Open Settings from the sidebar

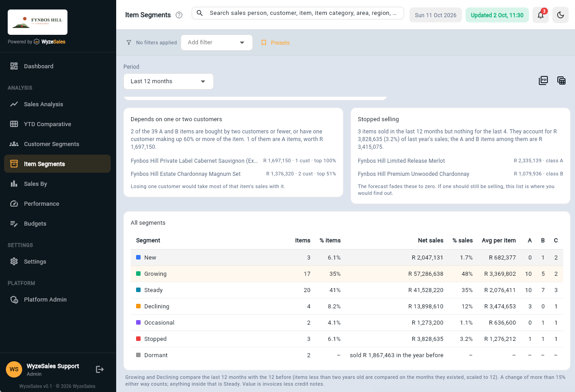tap(57, 261)
